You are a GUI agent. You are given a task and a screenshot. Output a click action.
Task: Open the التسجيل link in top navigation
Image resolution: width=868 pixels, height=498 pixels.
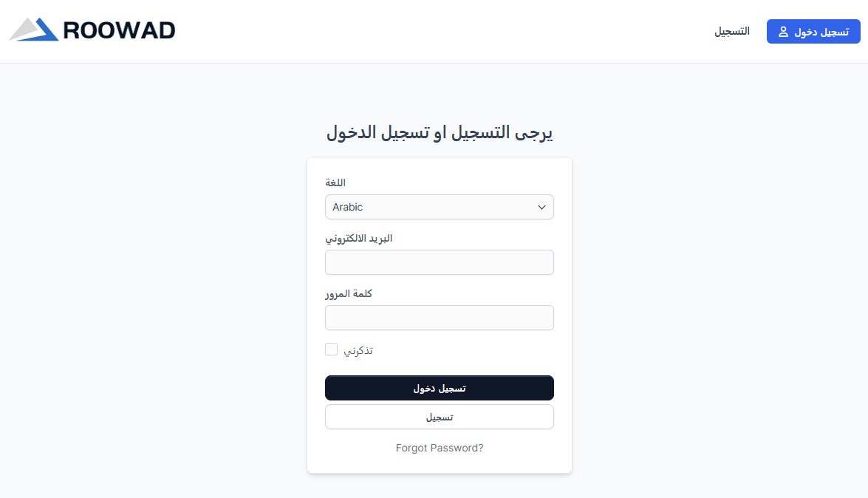click(732, 32)
